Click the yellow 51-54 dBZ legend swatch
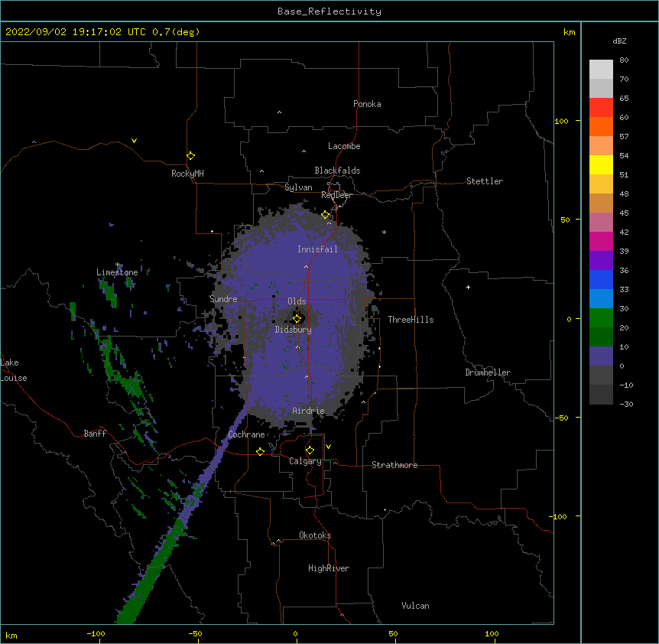 601,164
